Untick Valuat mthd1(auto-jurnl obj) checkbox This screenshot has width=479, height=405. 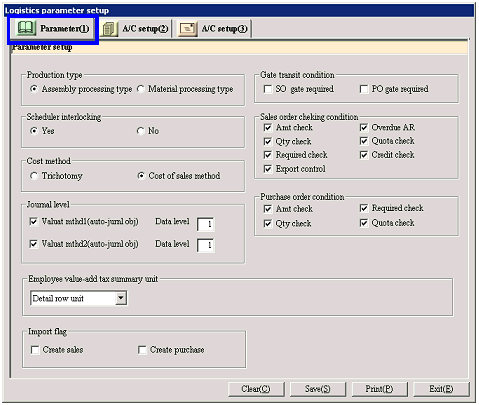34,221
